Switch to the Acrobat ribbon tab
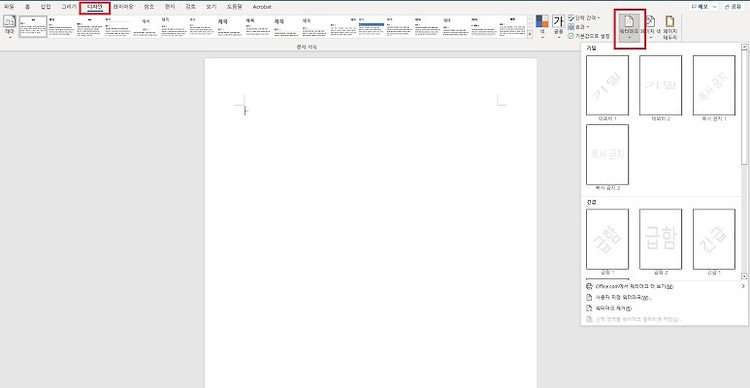Viewport: 750px width, 388px height. coord(262,7)
